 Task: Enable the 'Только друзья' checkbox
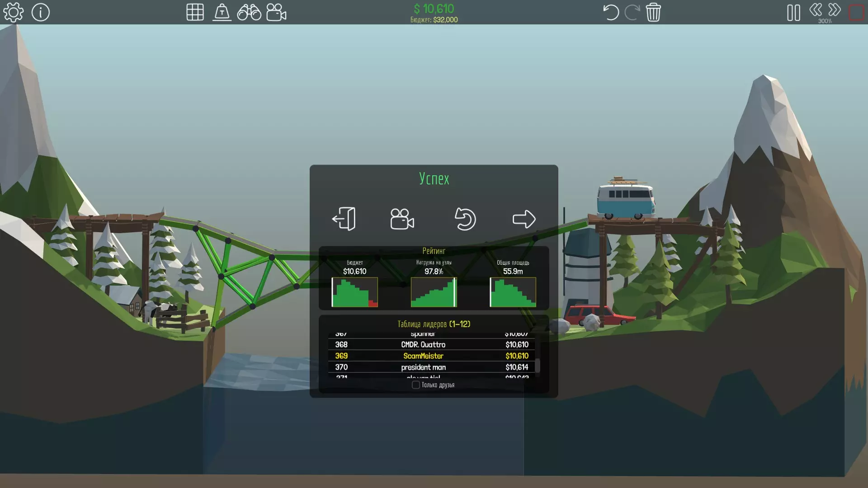pos(416,385)
